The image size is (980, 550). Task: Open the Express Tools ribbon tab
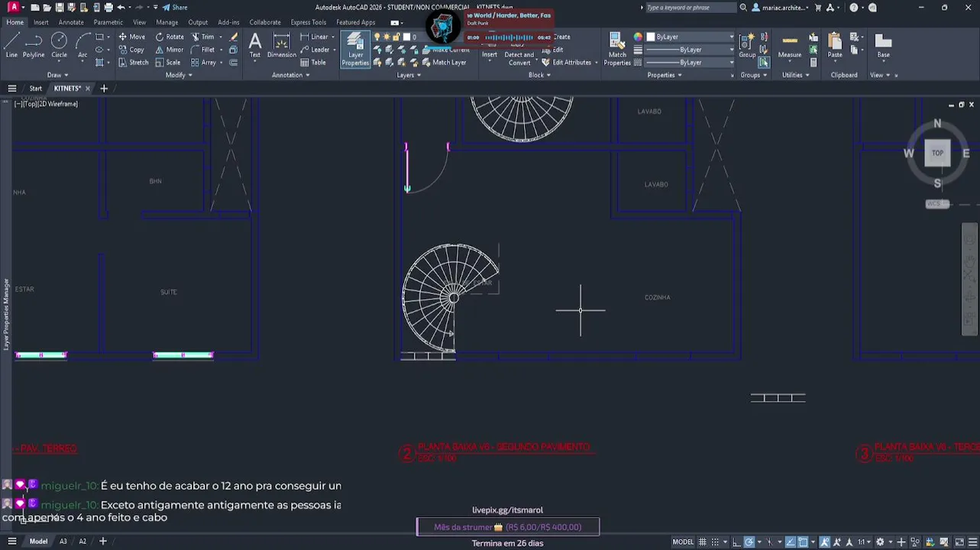pyautogui.click(x=308, y=22)
